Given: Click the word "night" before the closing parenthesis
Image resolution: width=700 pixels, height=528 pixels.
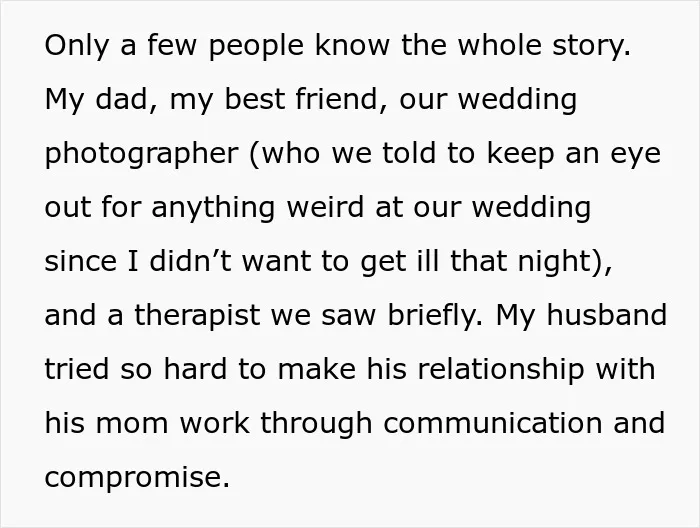Looking at the screenshot, I should click(x=554, y=262).
